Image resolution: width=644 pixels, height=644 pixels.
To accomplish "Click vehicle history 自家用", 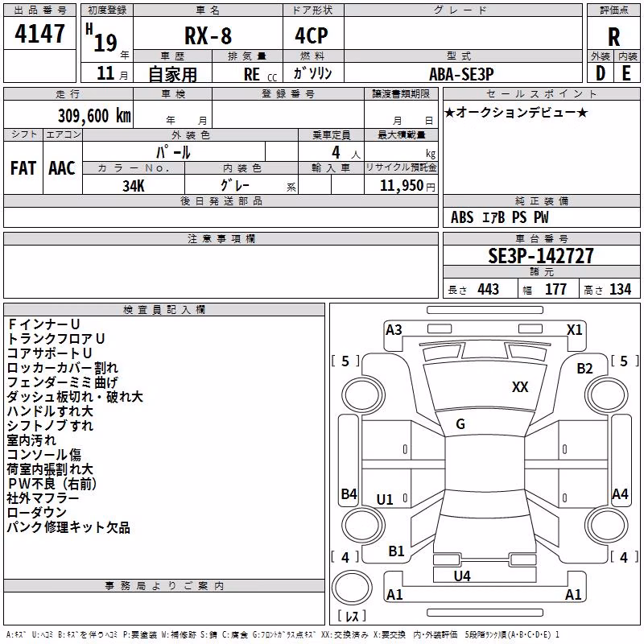I will 172,74.
